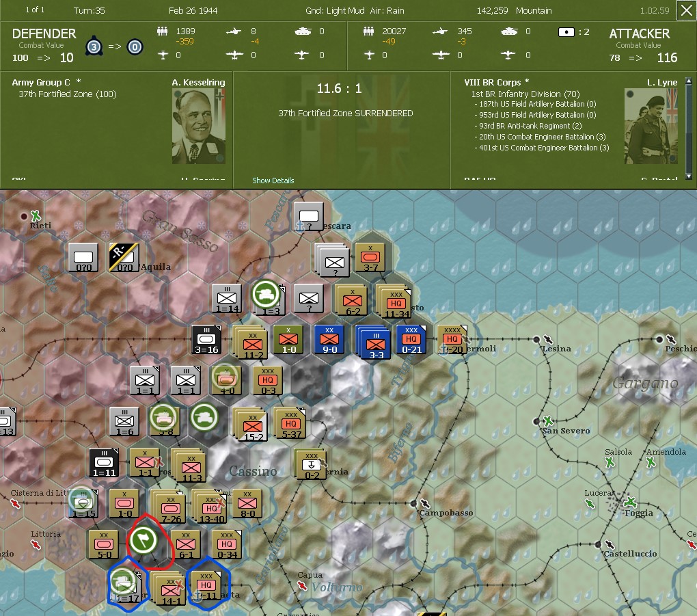Click defender fort level 0 icon
This screenshot has width=697, height=616.
click(x=135, y=46)
